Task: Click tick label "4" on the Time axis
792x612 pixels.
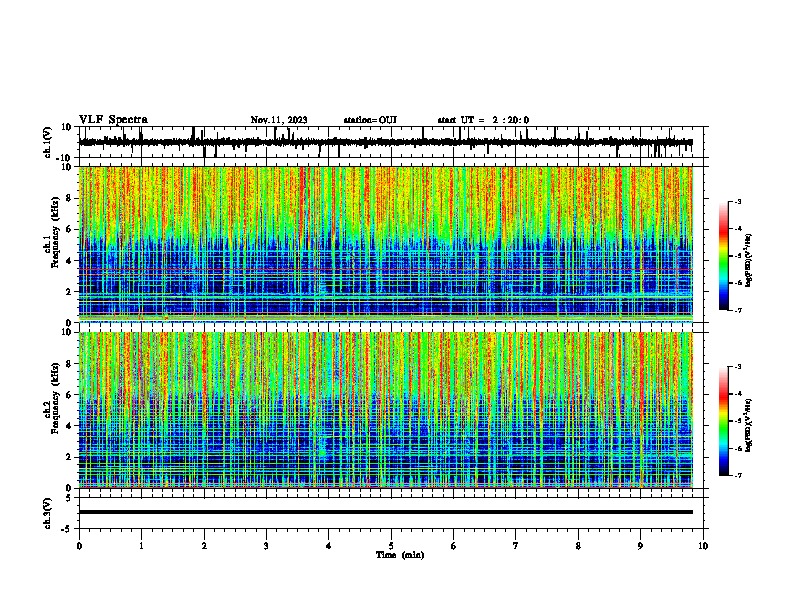Action: (329, 546)
